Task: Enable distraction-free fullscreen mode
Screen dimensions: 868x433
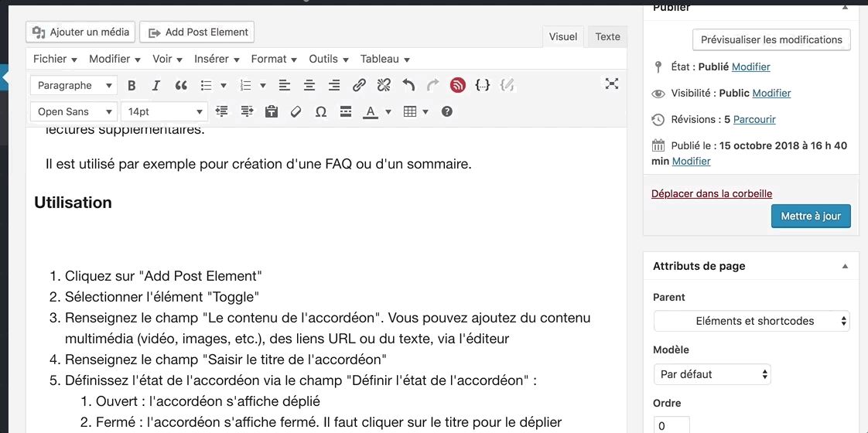Action: click(611, 84)
